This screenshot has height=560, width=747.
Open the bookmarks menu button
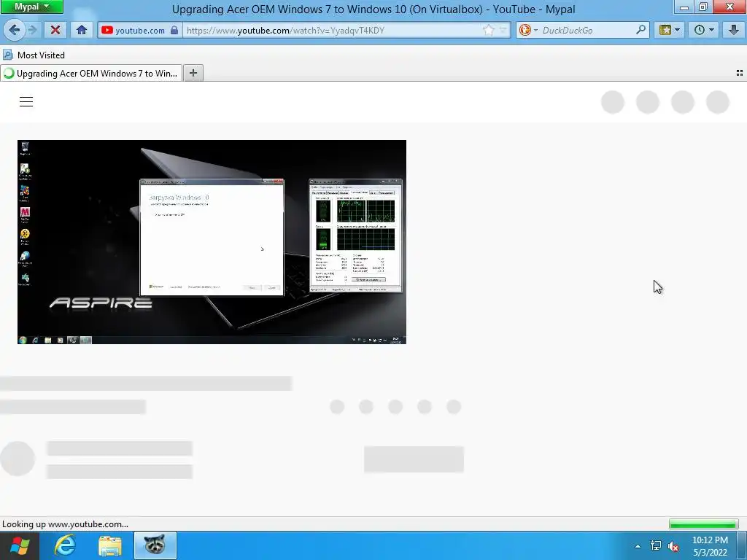click(670, 30)
